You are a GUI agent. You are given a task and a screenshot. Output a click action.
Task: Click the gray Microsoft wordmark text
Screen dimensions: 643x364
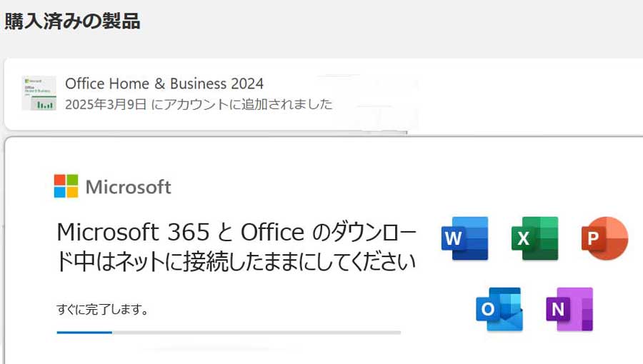[x=129, y=187]
